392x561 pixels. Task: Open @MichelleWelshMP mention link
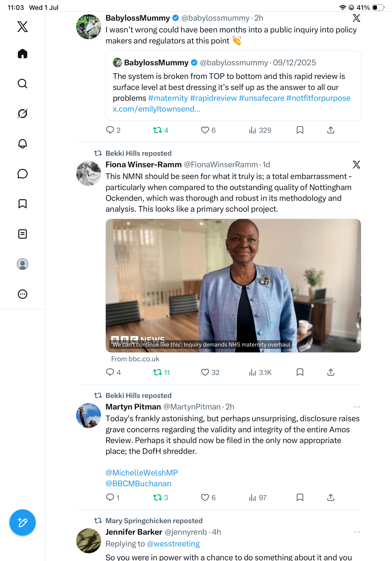coord(142,473)
